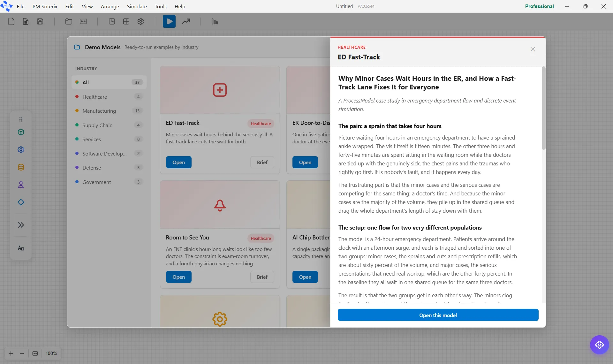Open the View menu
The image size is (613, 364).
pos(87,6)
